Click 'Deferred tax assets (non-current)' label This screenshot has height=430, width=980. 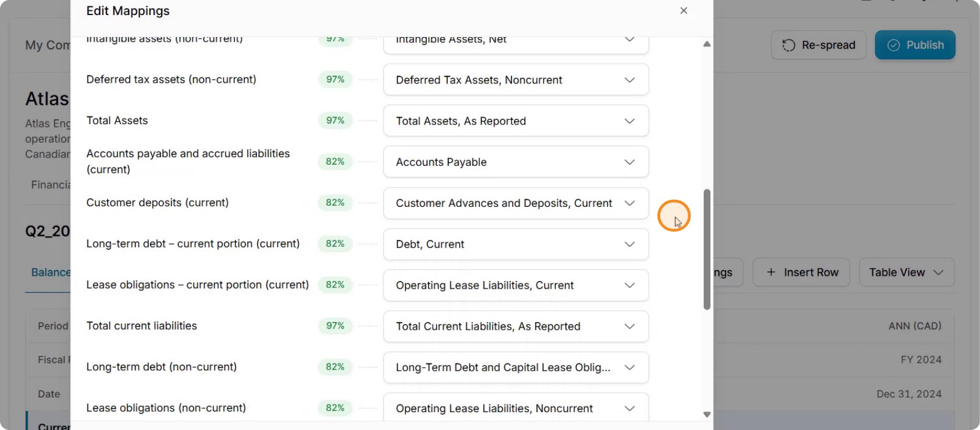[171, 79]
